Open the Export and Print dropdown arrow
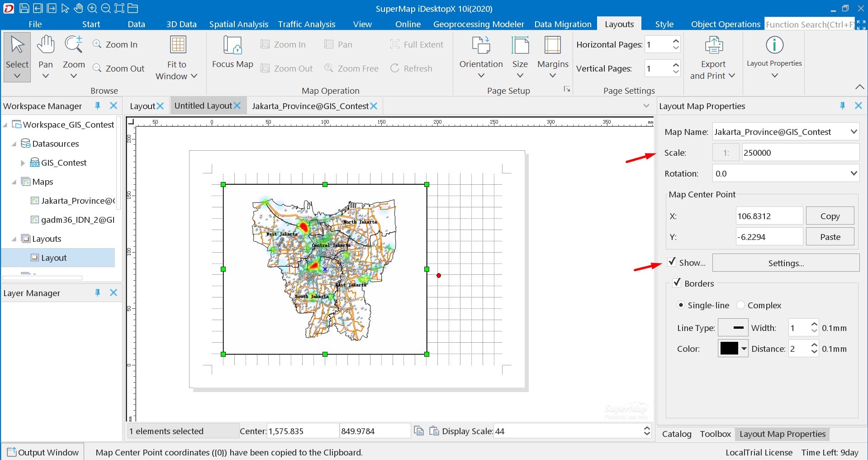Viewport: 868px width, 460px height. (732, 76)
